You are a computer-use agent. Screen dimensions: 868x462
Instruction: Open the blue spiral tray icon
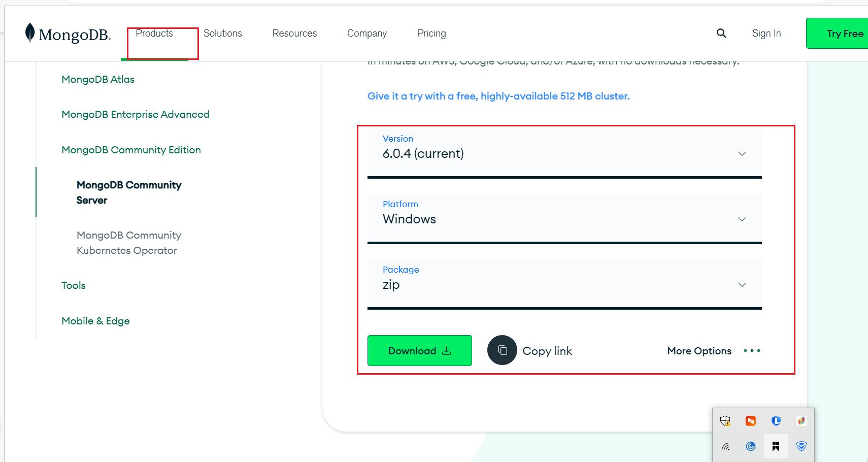click(751, 446)
